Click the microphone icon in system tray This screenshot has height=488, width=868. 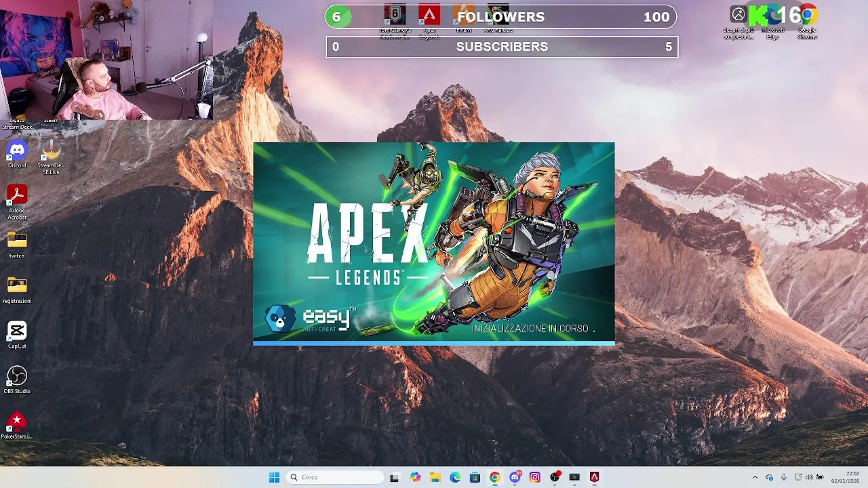click(x=784, y=477)
